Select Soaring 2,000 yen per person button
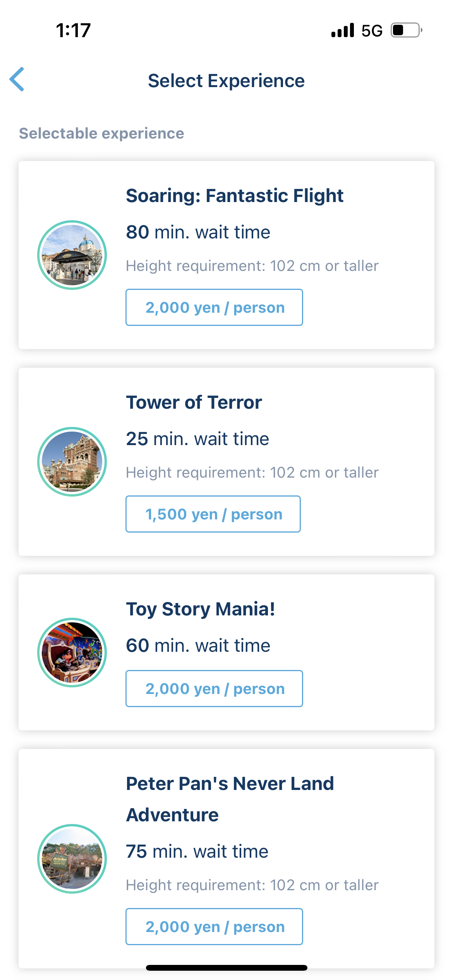Screen dimensions: 453x980 pos(214,308)
